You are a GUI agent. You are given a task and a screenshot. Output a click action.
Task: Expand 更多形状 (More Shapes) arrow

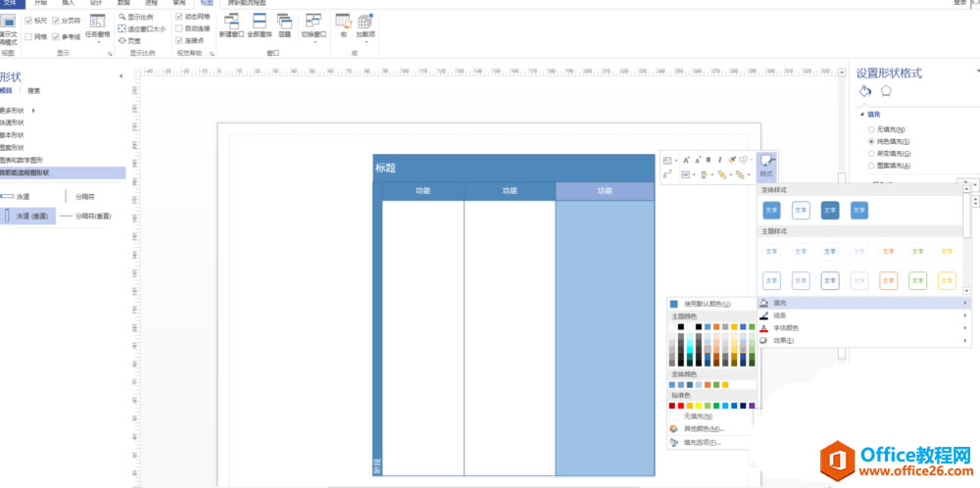pyautogui.click(x=33, y=111)
